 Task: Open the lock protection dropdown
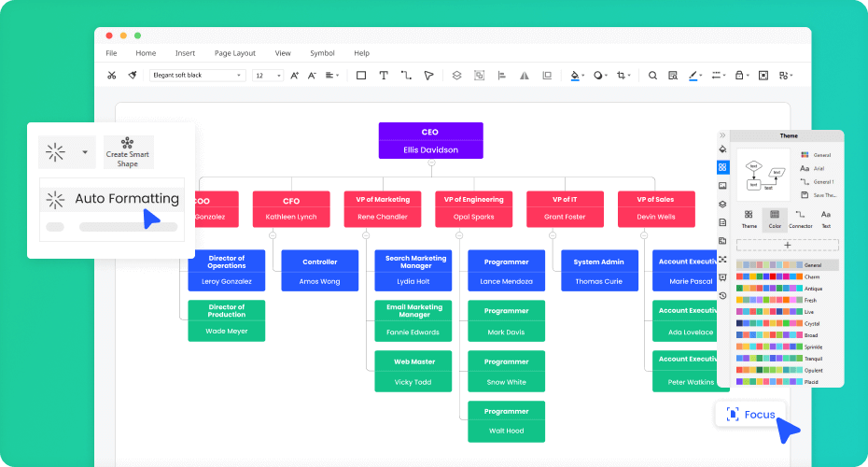(x=742, y=76)
